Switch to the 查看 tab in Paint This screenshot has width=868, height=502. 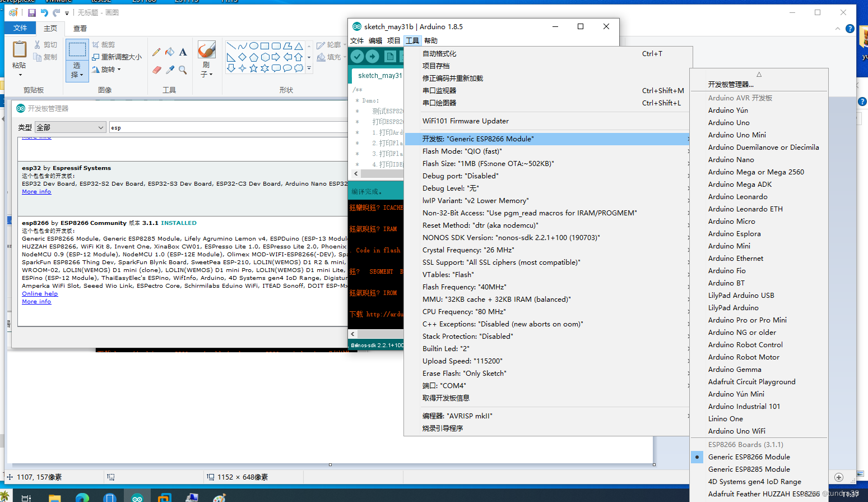click(80, 28)
